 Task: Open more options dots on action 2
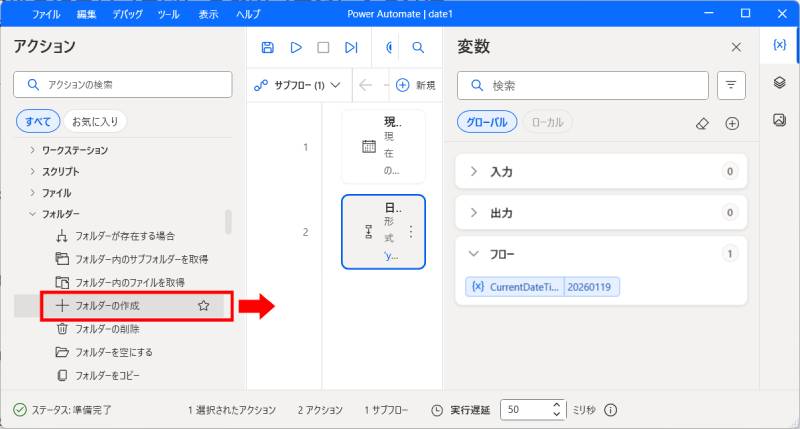tap(411, 232)
